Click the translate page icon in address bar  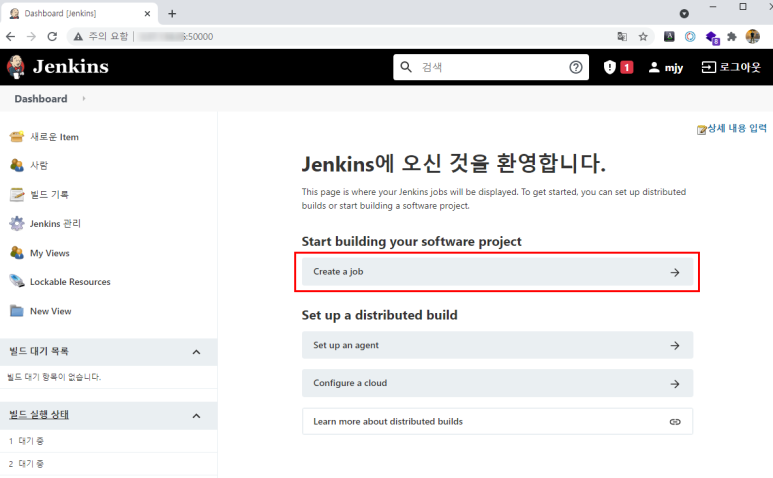(x=622, y=36)
